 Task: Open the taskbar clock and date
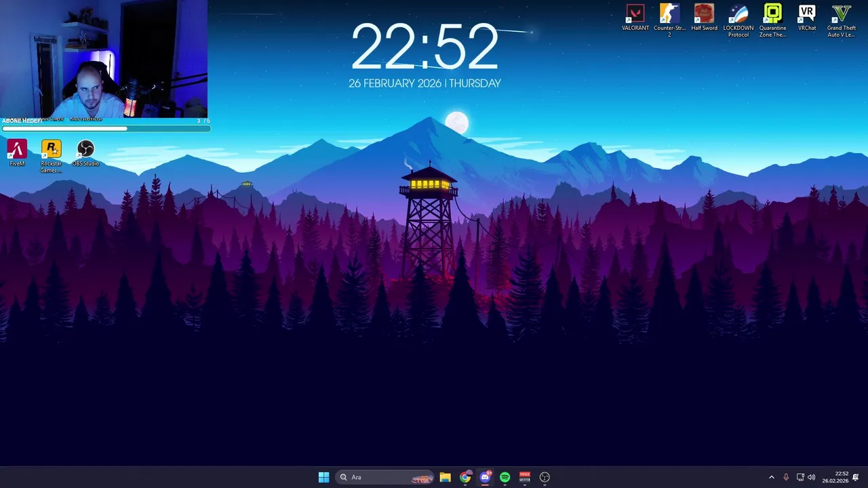pyautogui.click(x=835, y=477)
